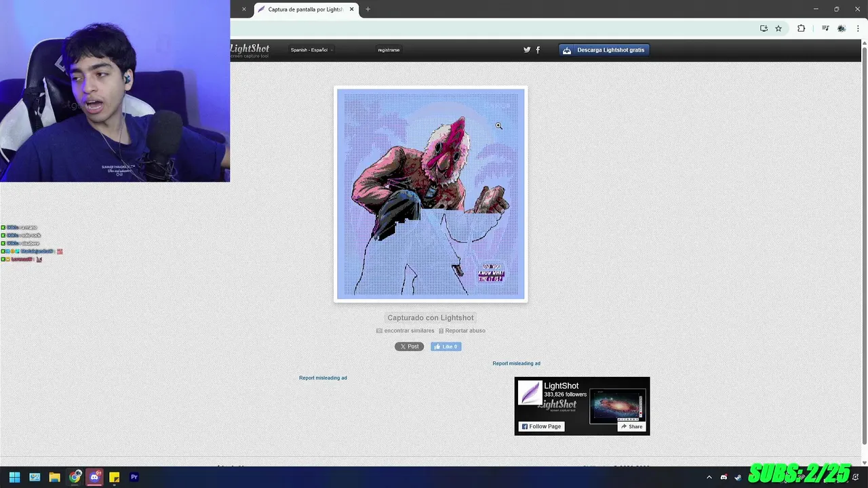Open the Chrome three-dot menu
The height and width of the screenshot is (488, 868).
coord(858,28)
